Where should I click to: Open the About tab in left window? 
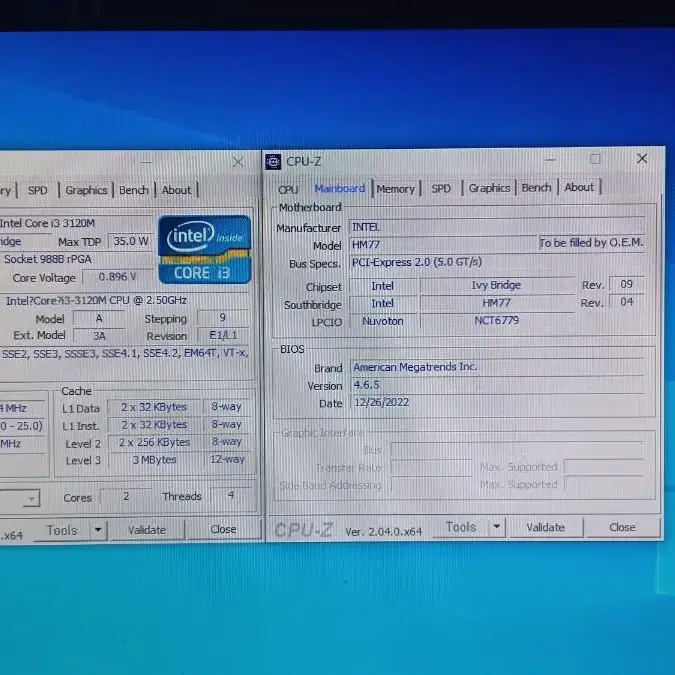point(176,190)
